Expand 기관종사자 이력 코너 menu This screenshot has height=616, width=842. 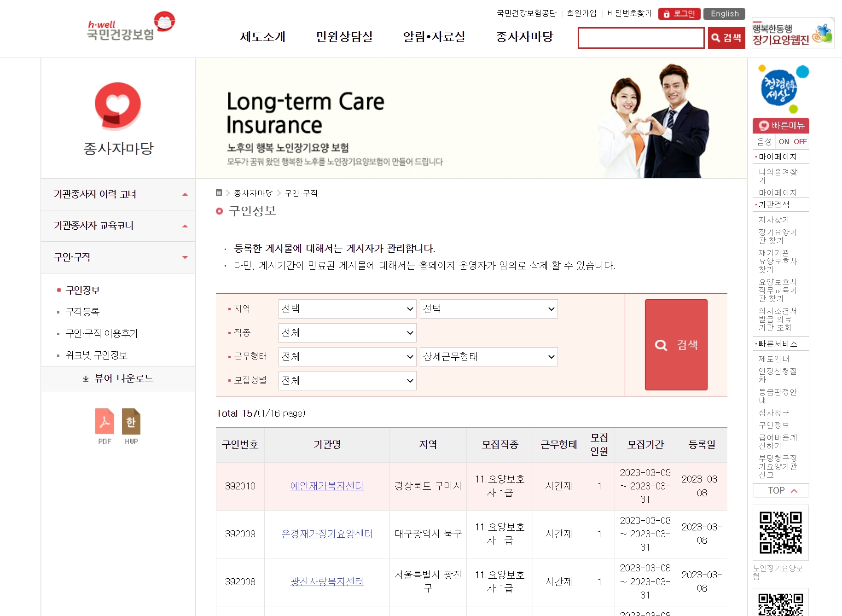click(118, 194)
